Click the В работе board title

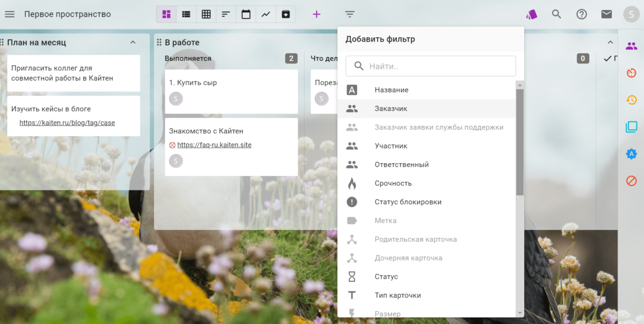pyautogui.click(x=182, y=42)
